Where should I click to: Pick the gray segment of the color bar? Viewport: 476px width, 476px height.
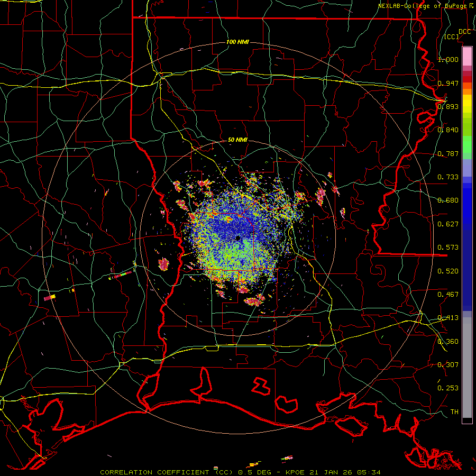(x=467, y=368)
